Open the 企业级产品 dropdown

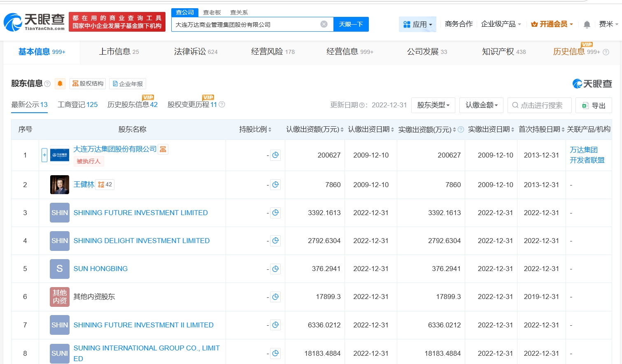[501, 24]
